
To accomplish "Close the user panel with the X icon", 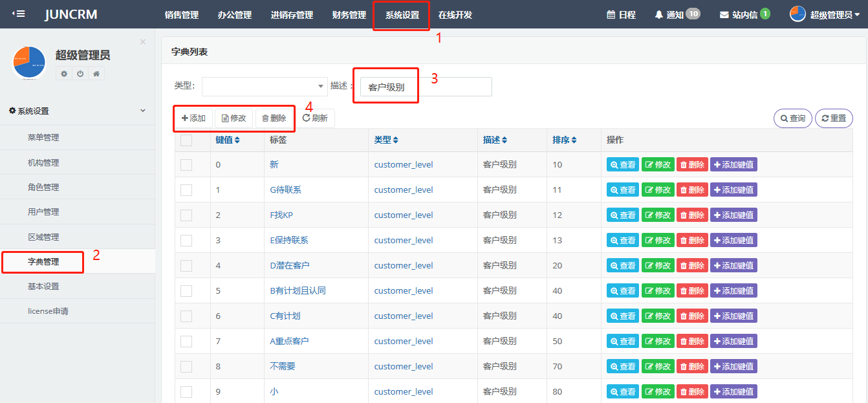I will pos(143,42).
